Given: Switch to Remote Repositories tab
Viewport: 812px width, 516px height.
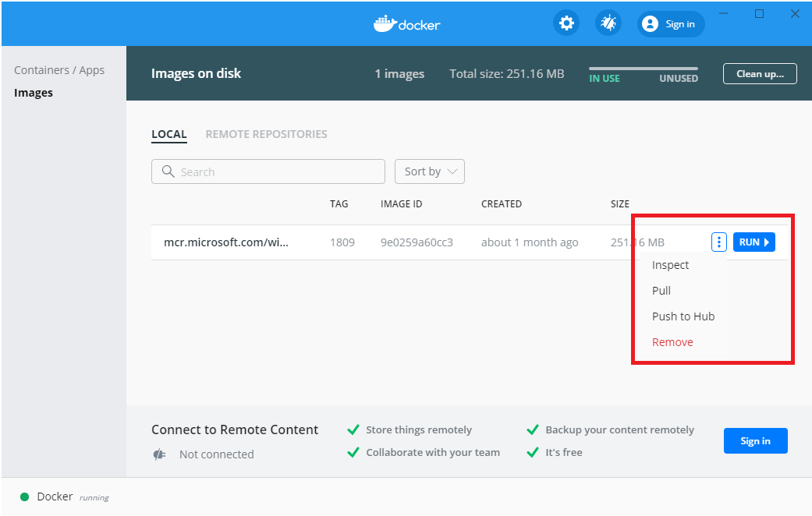Looking at the screenshot, I should (266, 134).
